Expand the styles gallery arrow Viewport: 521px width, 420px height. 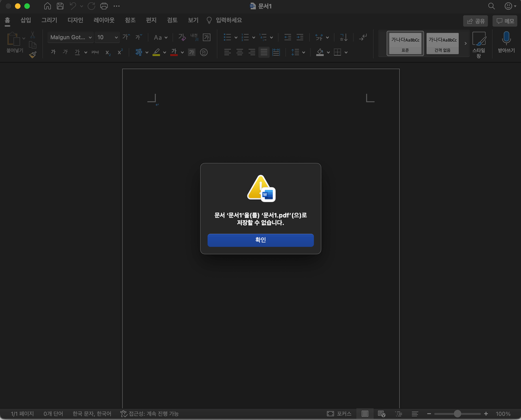[466, 43]
